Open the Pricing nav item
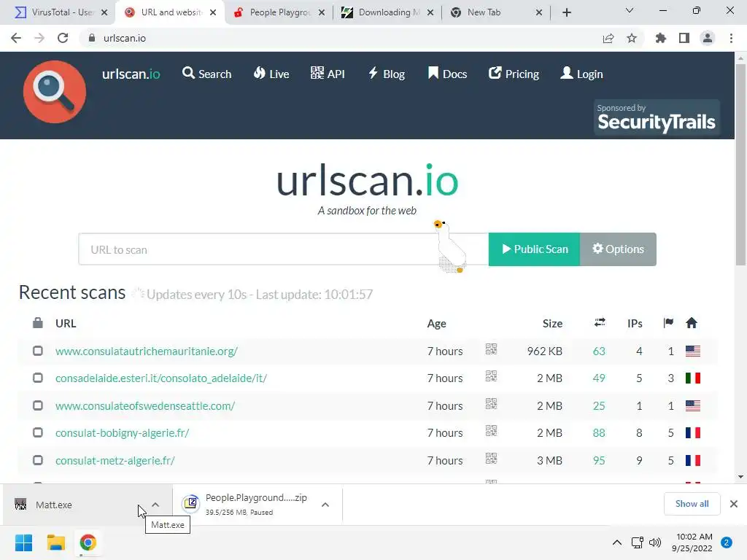747x560 pixels. [514, 74]
